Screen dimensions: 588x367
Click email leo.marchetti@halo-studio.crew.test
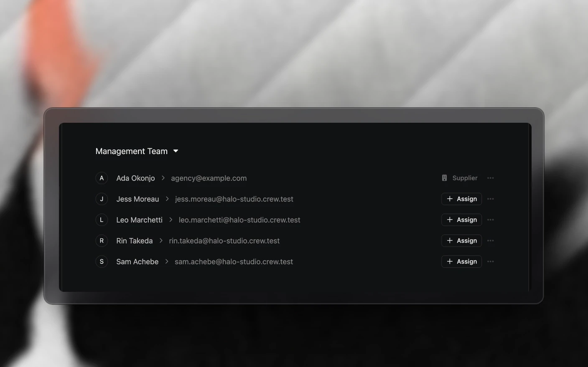pos(239,220)
